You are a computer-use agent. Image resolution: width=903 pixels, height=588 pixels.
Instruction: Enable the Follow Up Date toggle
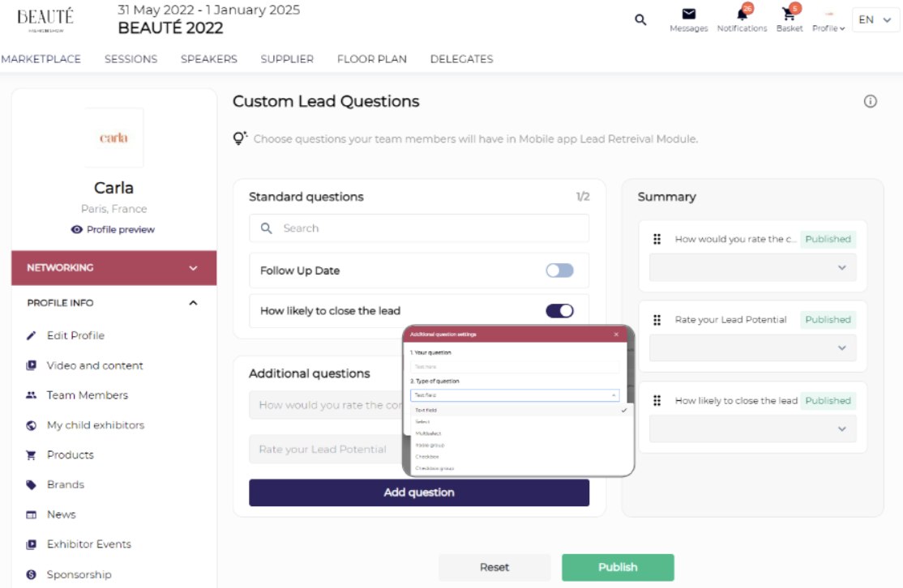tap(559, 271)
